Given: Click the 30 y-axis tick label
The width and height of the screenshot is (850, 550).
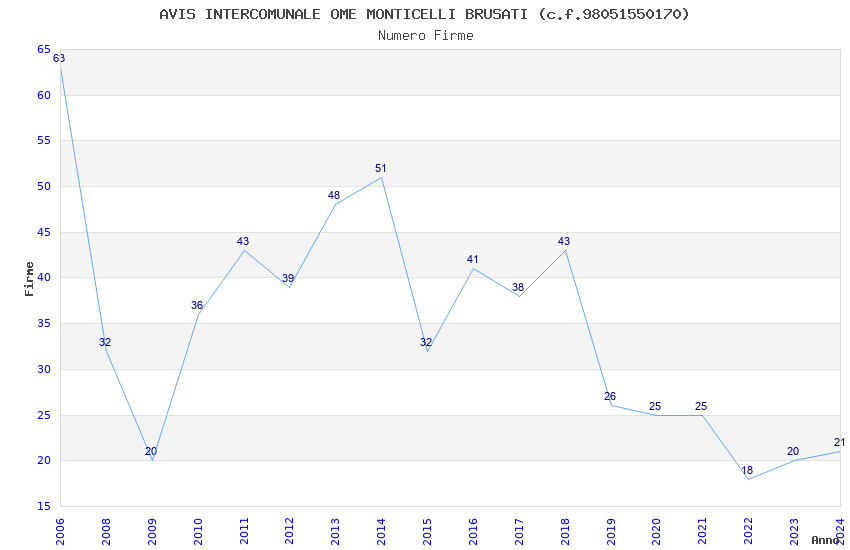Looking at the screenshot, I should (x=44, y=370).
